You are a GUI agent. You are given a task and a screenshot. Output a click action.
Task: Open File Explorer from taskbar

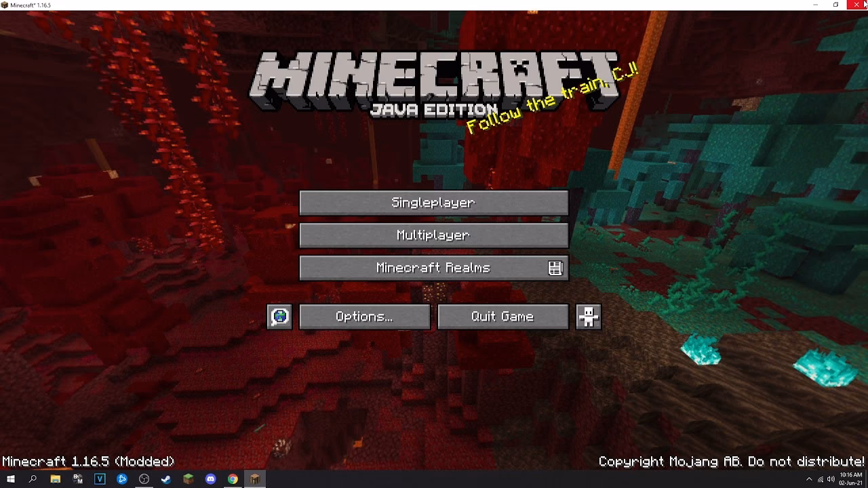point(55,479)
